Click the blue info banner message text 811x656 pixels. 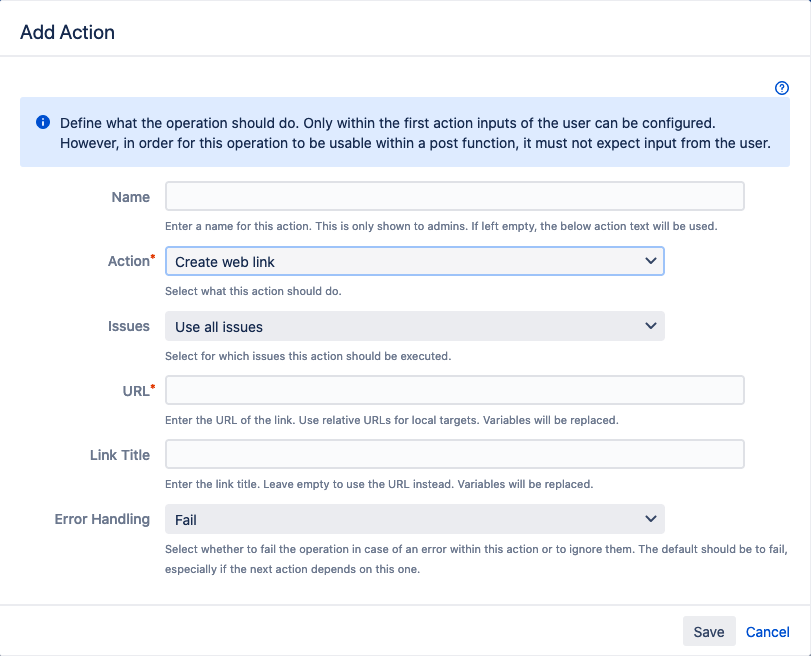click(x=414, y=132)
